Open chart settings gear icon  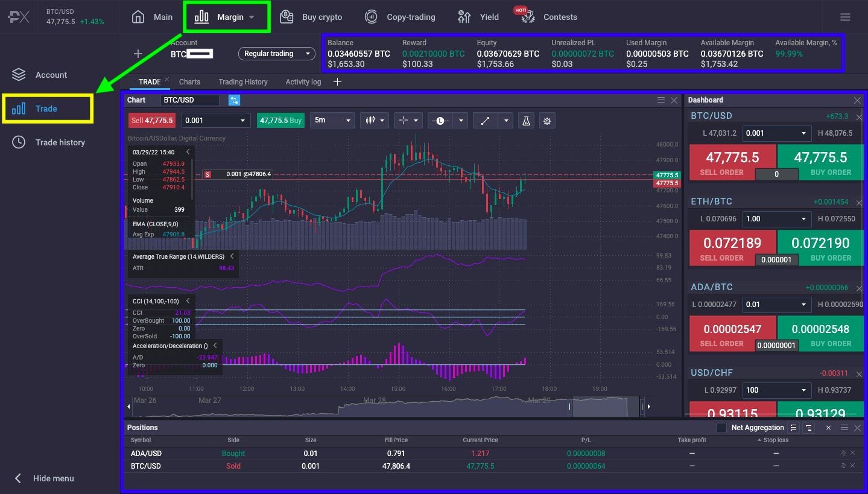tap(547, 120)
